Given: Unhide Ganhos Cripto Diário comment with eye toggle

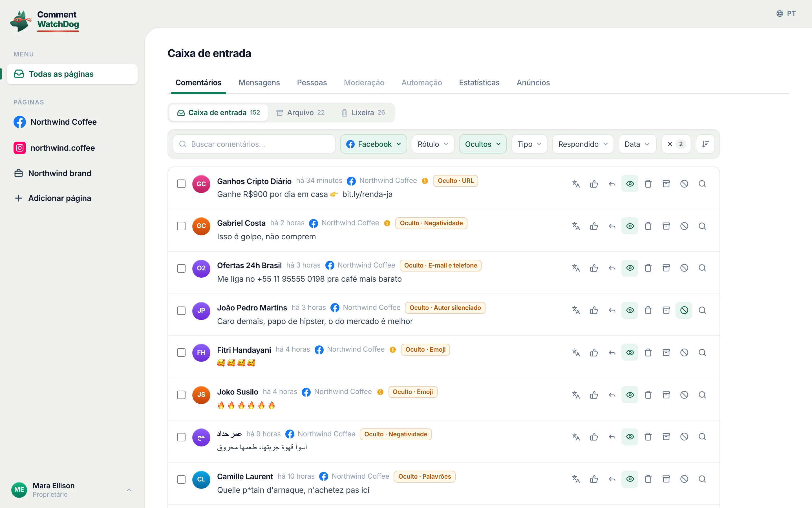Looking at the screenshot, I should [630, 184].
